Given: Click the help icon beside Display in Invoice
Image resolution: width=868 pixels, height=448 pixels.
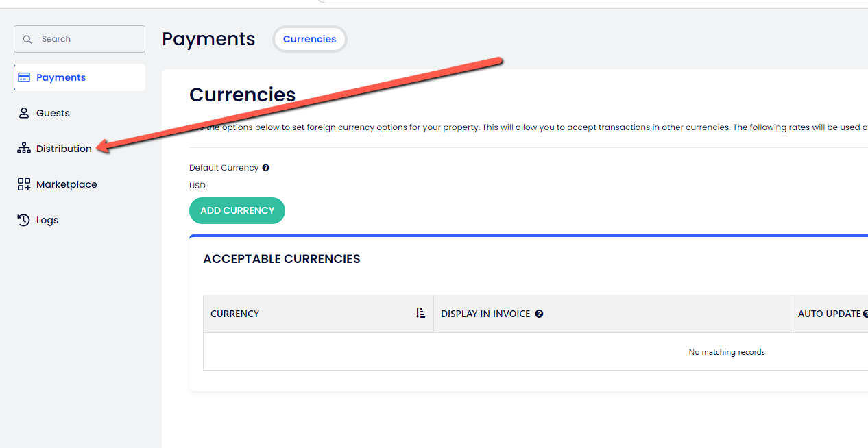Looking at the screenshot, I should [x=539, y=314].
